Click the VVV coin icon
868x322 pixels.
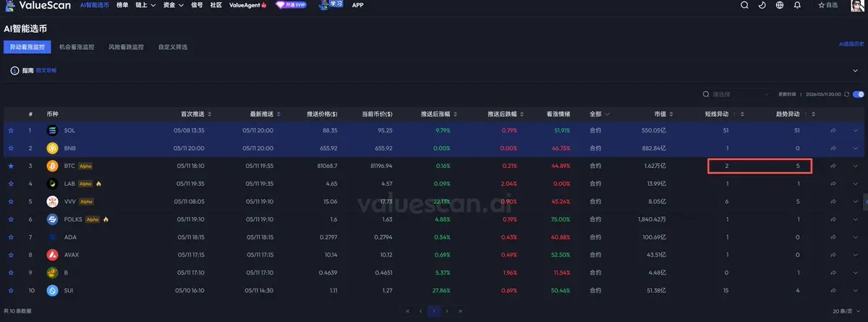pyautogui.click(x=52, y=201)
